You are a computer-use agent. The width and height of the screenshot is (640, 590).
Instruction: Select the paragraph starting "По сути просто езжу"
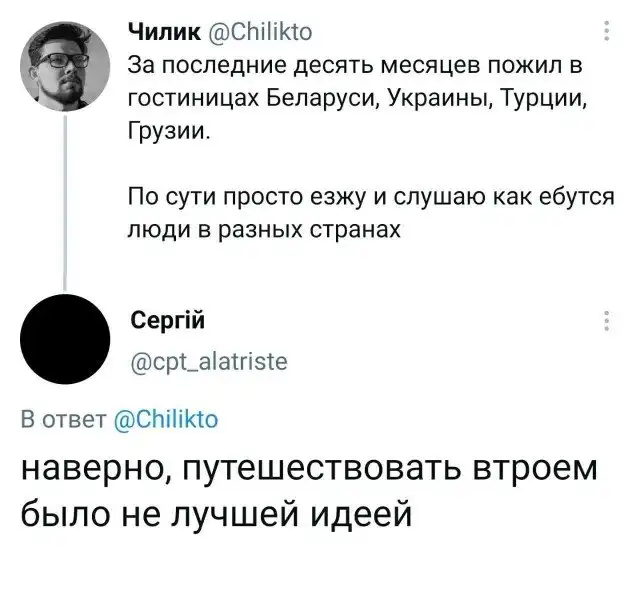pyautogui.click(x=355, y=214)
